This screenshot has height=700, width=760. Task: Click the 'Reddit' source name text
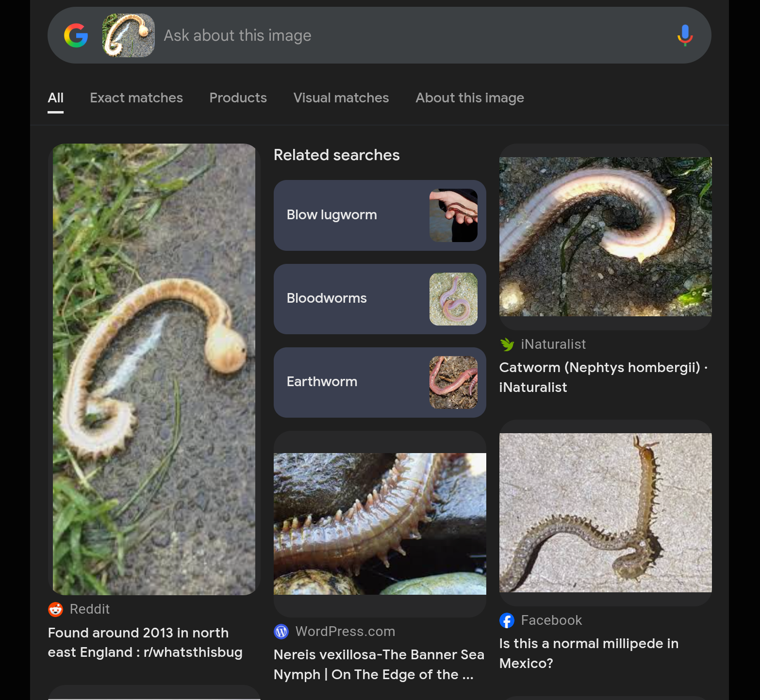tap(90, 609)
